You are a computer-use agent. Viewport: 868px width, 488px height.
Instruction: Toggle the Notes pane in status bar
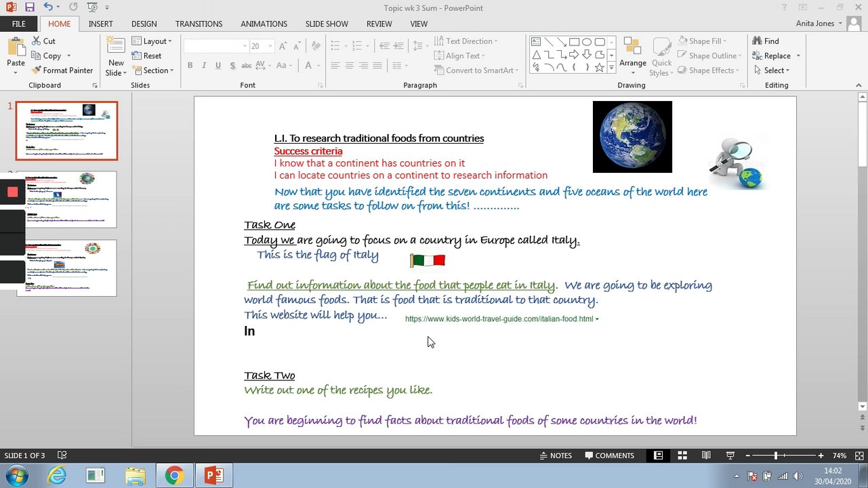(x=556, y=455)
